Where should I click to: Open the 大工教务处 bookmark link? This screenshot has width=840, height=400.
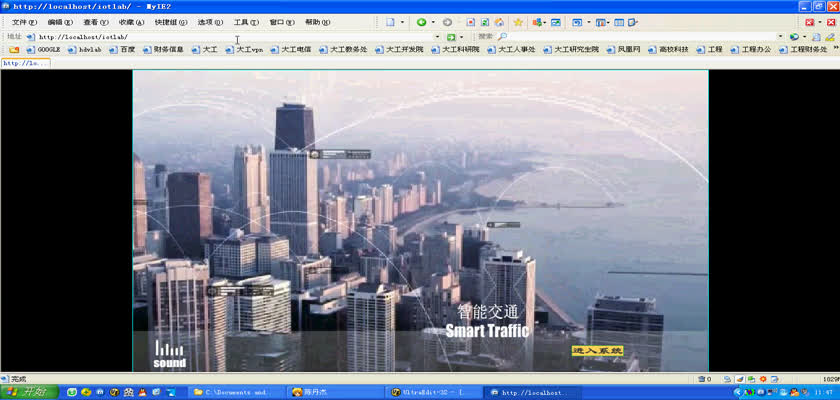(x=343, y=49)
